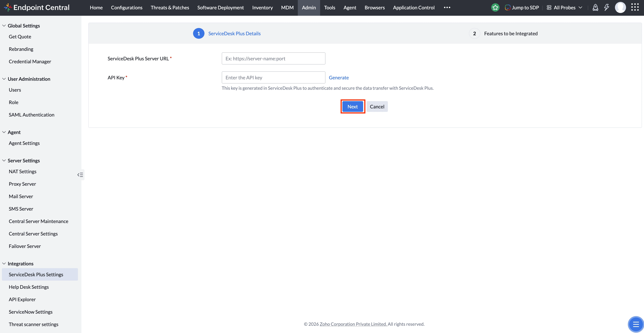Open the rocket quick-launch icon
Image resolution: width=644 pixels, height=333 pixels.
(x=595, y=7)
